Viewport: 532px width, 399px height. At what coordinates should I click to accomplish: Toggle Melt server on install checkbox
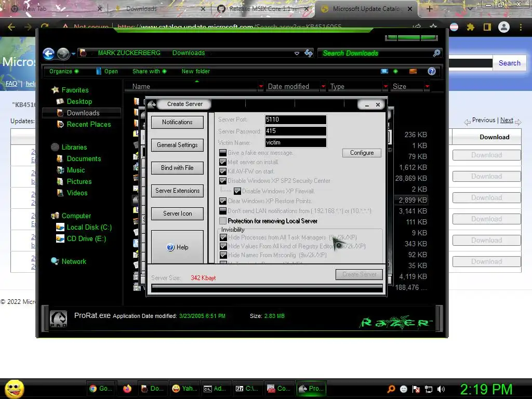pos(223,162)
